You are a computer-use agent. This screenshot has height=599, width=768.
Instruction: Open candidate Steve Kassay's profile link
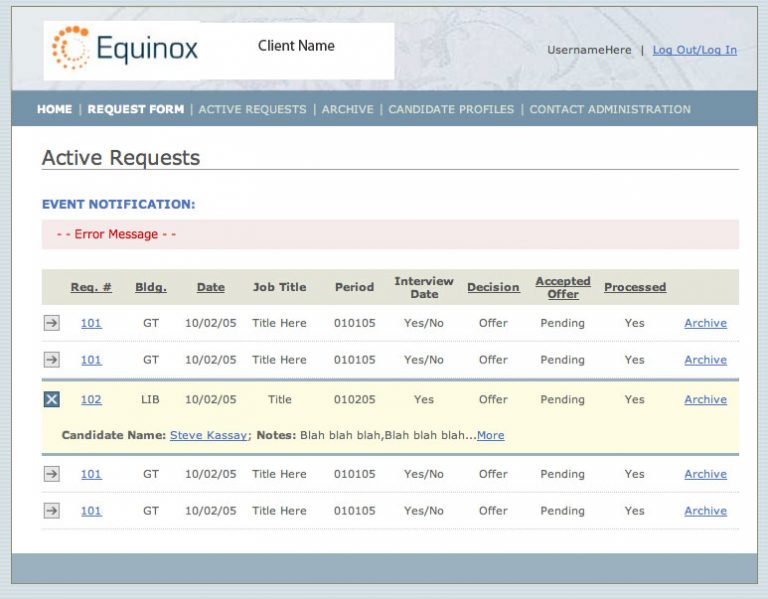click(x=206, y=436)
